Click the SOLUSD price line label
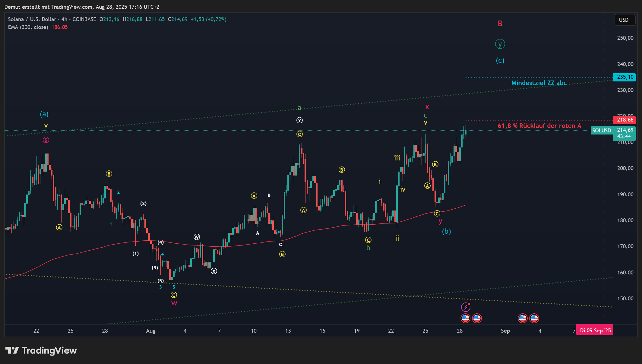642x364 pixels. [601, 131]
